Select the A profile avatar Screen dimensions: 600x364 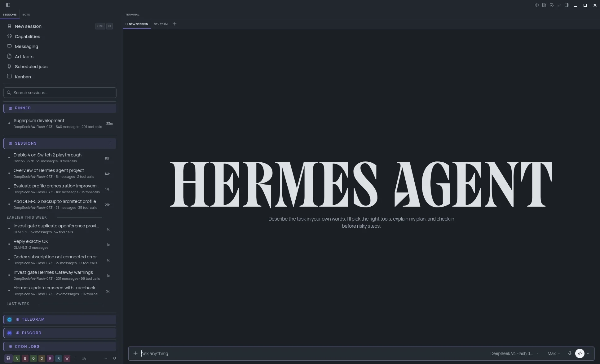pyautogui.click(x=17, y=358)
